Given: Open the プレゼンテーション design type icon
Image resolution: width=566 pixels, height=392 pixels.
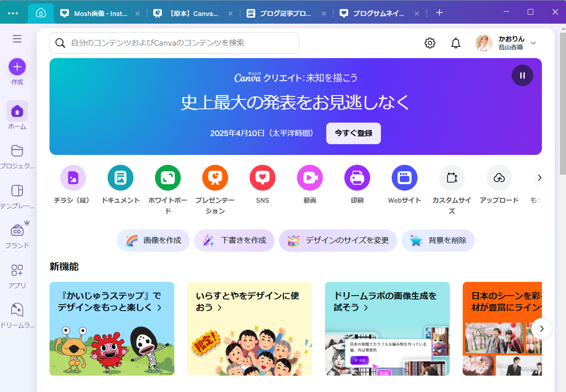Looking at the screenshot, I should 215,177.
